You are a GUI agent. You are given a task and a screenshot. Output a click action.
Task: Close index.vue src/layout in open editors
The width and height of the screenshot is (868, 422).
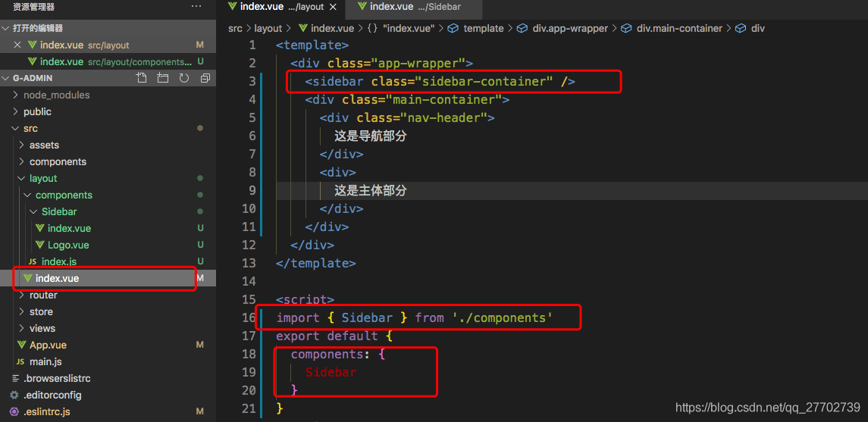17,45
